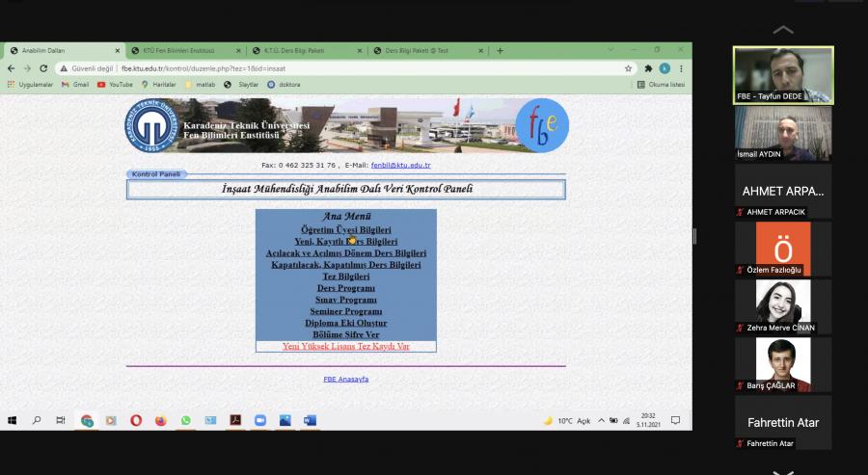Open Opera from the taskbar
This screenshot has height=475, width=868.
[x=136, y=421]
